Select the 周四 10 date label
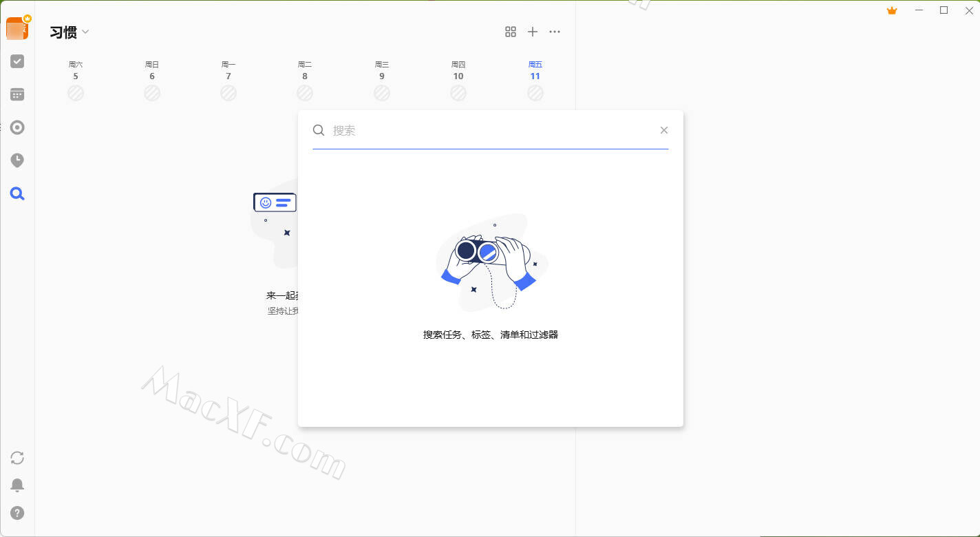Image resolution: width=980 pixels, height=537 pixels. [458, 70]
